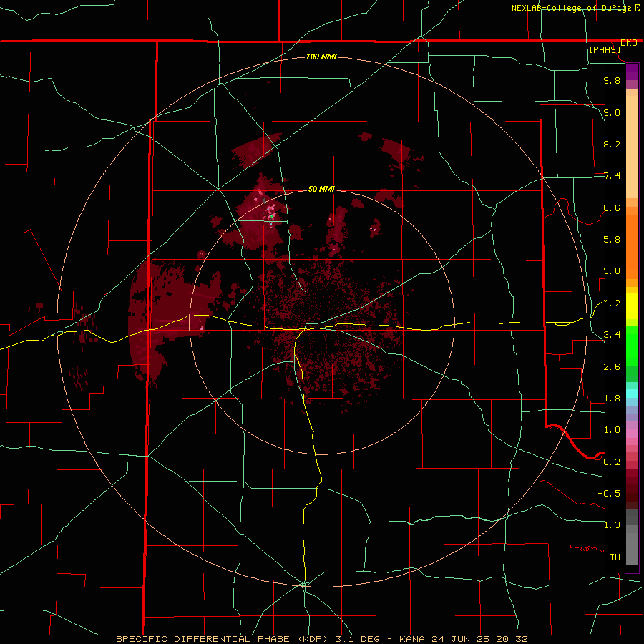Click the 4.2 legend value

[612, 303]
